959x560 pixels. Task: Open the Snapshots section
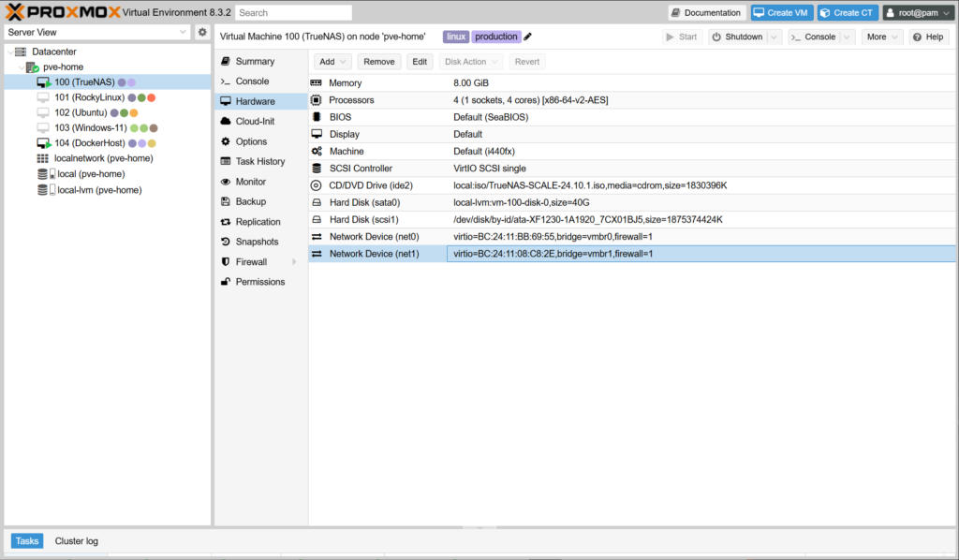[257, 242]
